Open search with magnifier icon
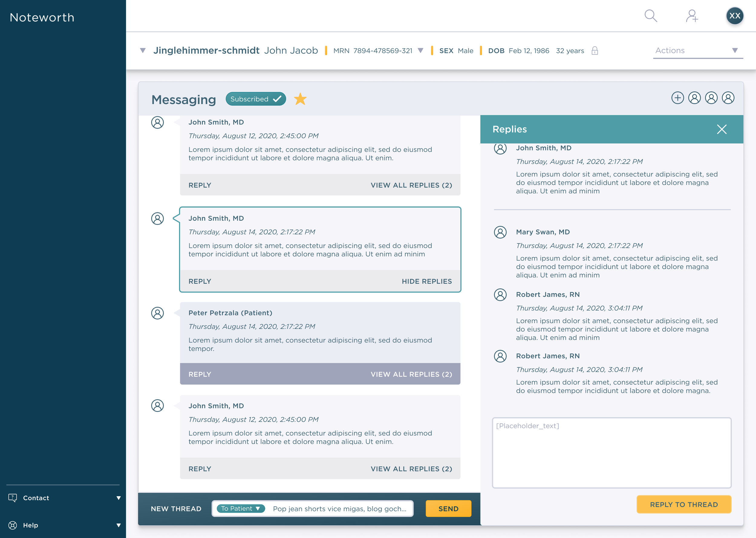Screen dimensions: 756x538 coord(651,15)
